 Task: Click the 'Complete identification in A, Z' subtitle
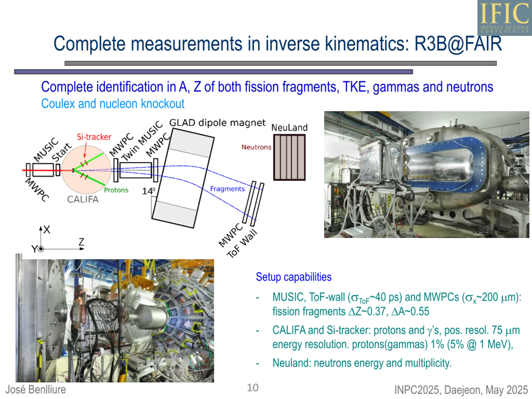[267, 87]
